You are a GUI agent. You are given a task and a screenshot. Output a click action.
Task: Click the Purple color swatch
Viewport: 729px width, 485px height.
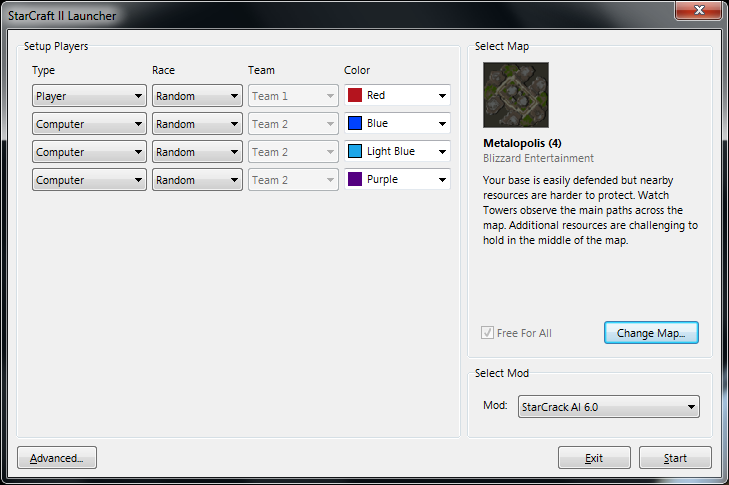(x=355, y=180)
